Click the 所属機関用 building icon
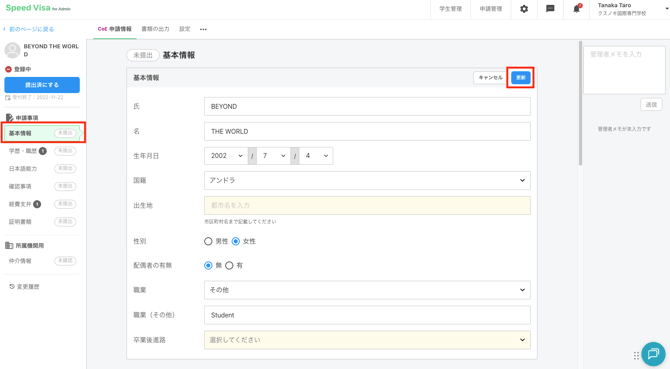 click(9, 245)
